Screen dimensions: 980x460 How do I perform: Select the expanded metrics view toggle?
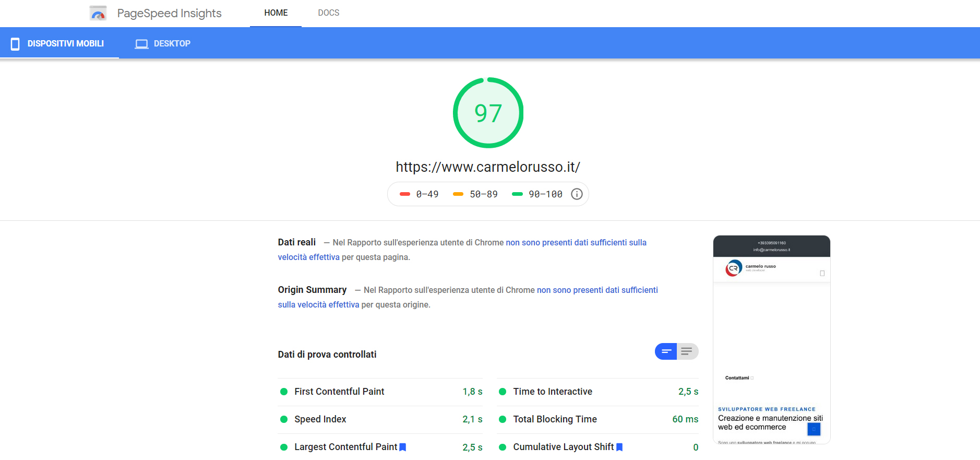[687, 351]
